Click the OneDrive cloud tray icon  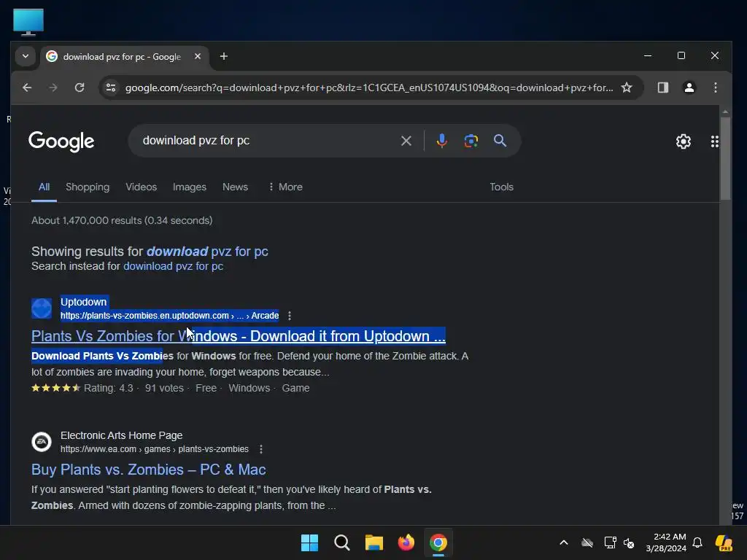tap(587, 542)
